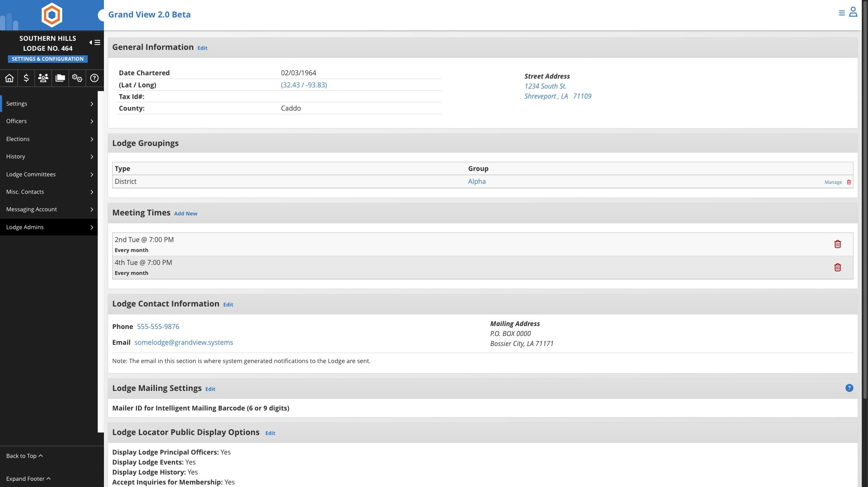Expand the Officers sidebar item
The width and height of the screenshot is (868, 487).
49,121
